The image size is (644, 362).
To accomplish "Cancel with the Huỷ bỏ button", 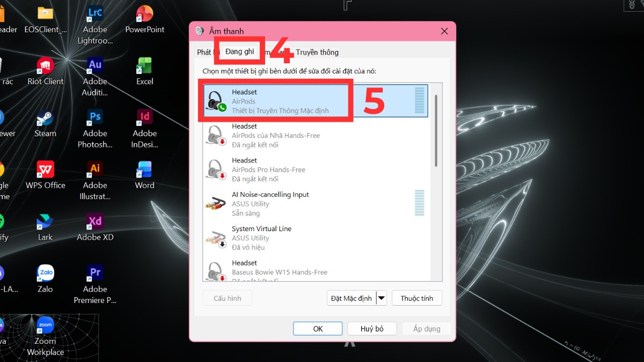I will (372, 329).
